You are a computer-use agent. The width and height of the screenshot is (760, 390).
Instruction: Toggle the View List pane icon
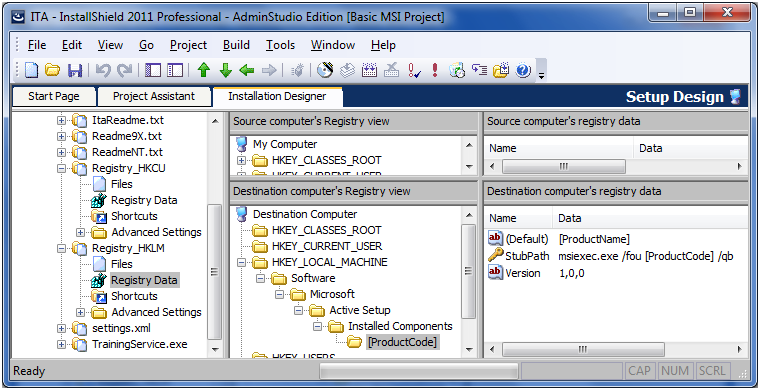pyautogui.click(x=153, y=71)
